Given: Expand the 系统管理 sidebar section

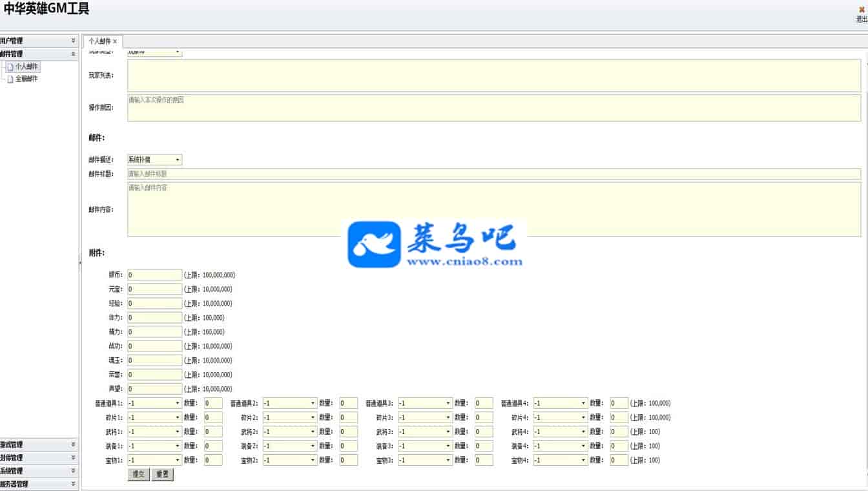Looking at the screenshot, I should (x=73, y=471).
